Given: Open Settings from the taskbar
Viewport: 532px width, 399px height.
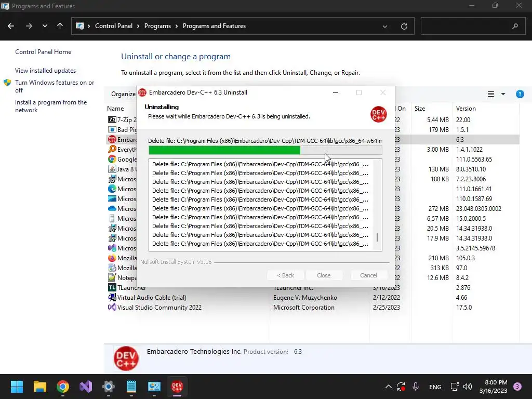Looking at the screenshot, I should pos(109,387).
